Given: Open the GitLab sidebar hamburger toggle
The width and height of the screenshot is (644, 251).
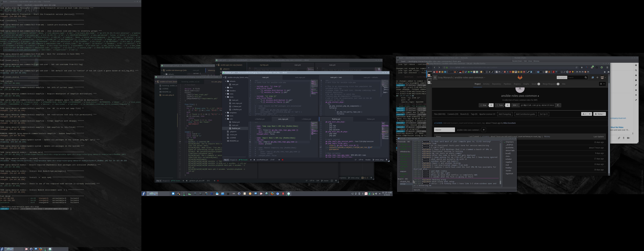Looking at the screenshot, I should (435, 77).
